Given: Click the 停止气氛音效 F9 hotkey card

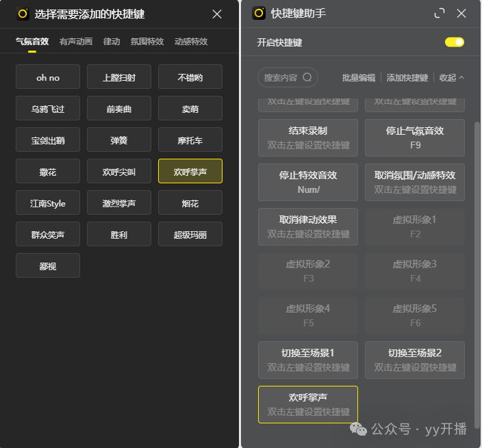Looking at the screenshot, I should (x=415, y=137).
